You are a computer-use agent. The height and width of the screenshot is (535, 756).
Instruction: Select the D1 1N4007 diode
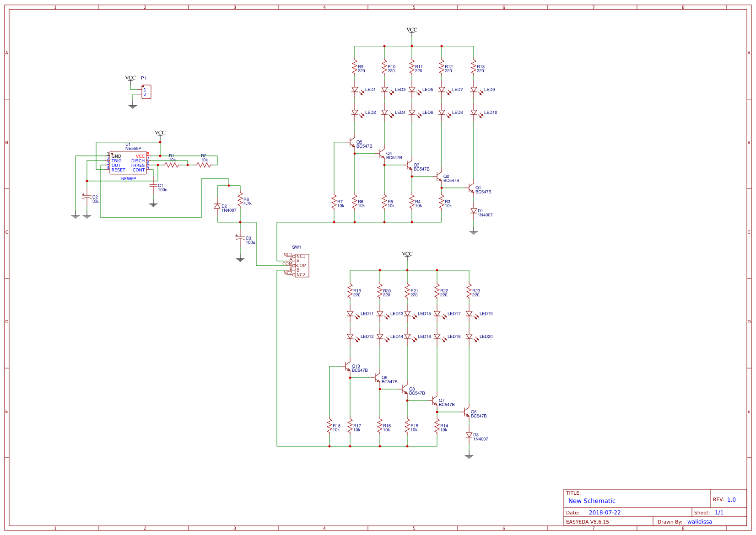coord(474,211)
